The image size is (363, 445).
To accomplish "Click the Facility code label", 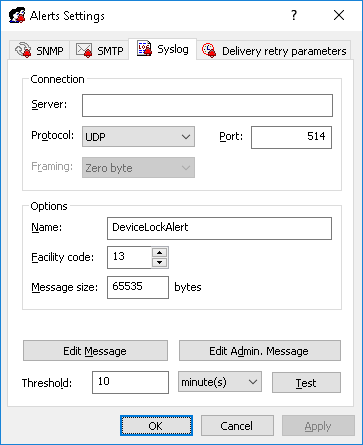I will (x=63, y=257).
